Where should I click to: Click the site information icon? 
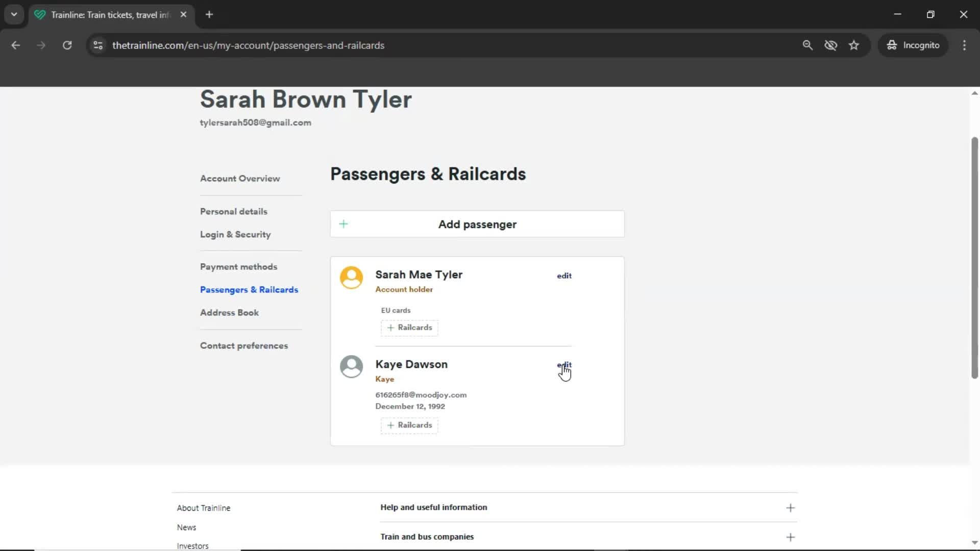(x=97, y=45)
